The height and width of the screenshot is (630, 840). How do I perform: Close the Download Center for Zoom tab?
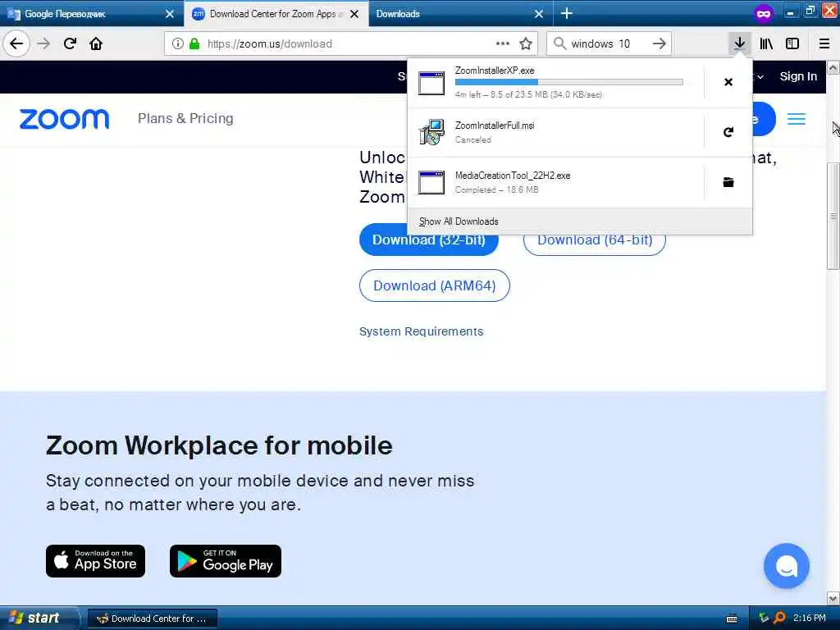tap(354, 13)
